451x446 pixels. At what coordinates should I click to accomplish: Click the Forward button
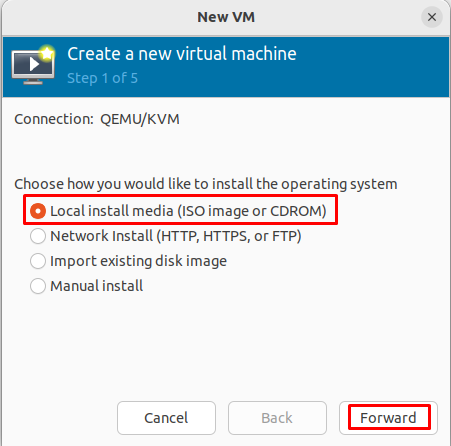point(388,418)
